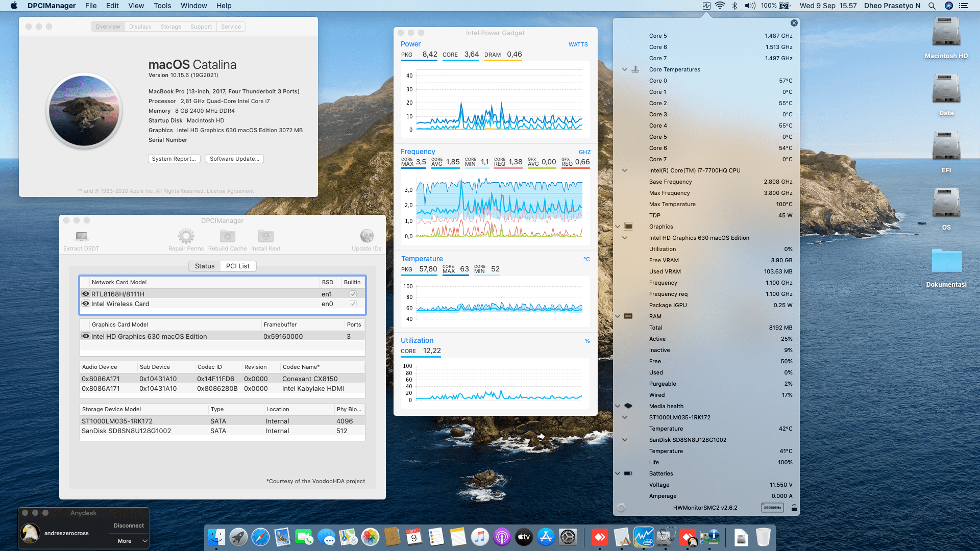Click Software Update button
980x551 pixels.
[235, 159]
